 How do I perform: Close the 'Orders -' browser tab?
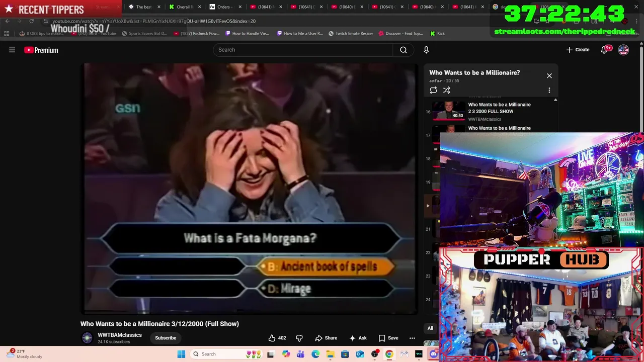pos(240,7)
